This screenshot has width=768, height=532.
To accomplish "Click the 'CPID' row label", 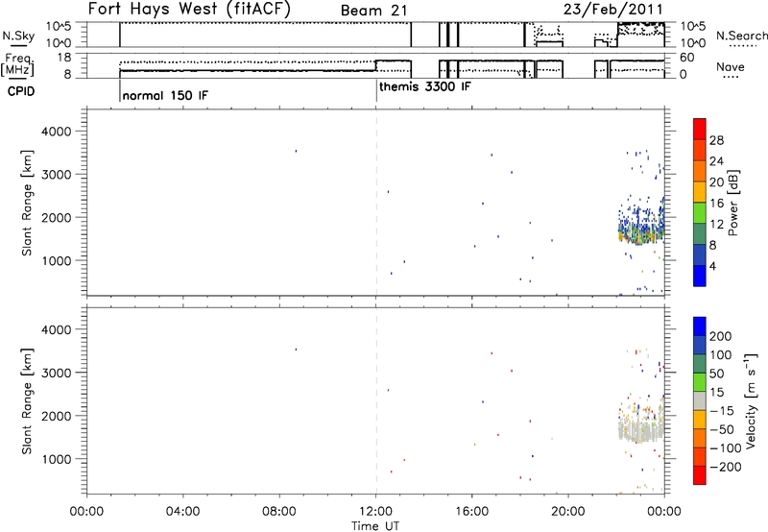I will 21,91.
